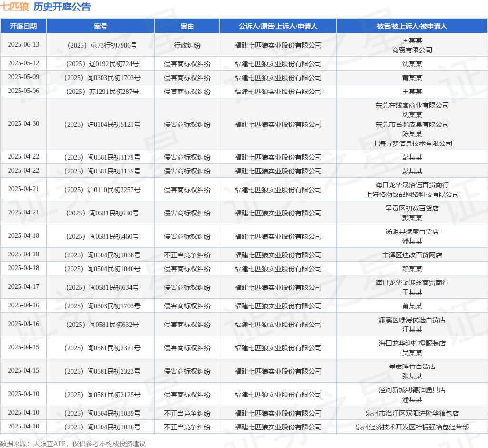Select case number 苏1291民初287号
This screenshot has width=488, height=448.
[102, 92]
